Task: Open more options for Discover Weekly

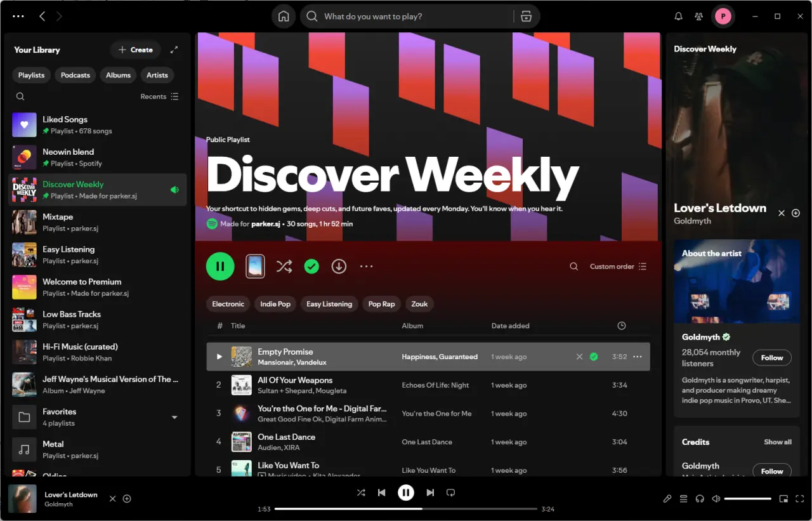Action: click(x=366, y=267)
